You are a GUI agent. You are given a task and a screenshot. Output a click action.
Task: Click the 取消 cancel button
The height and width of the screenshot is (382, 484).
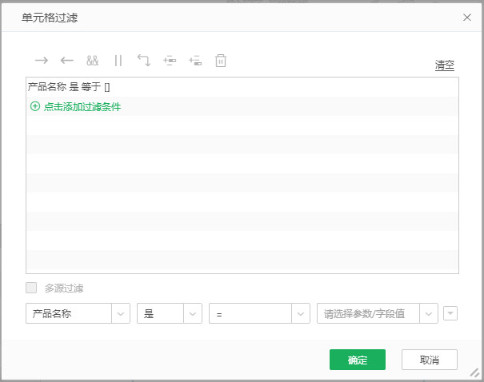point(429,360)
